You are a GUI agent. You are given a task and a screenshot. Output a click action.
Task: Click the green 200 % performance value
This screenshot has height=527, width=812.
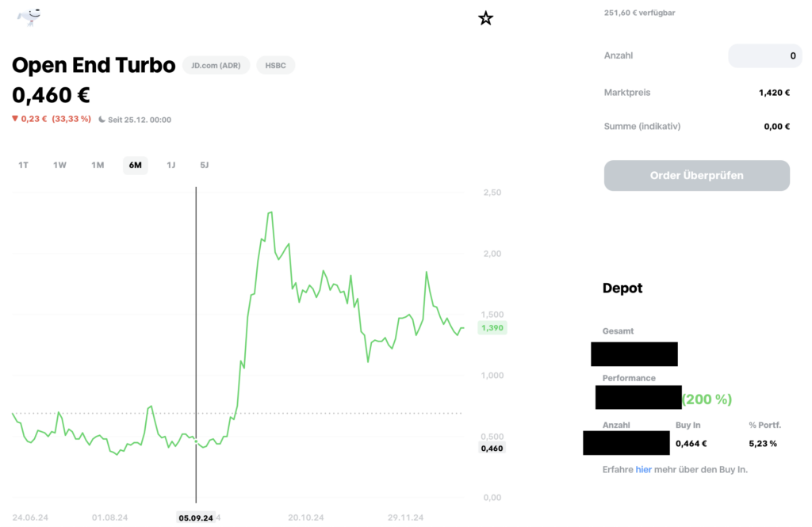click(x=707, y=399)
